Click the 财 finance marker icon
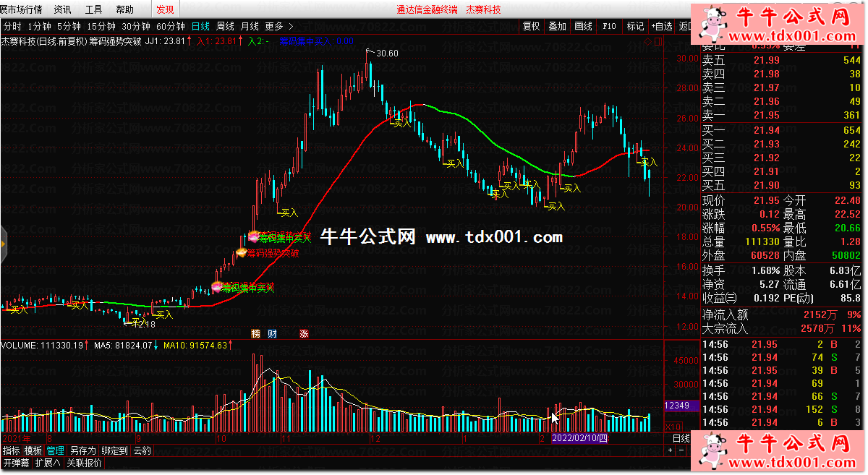The height and width of the screenshot is (475, 868). (x=272, y=333)
